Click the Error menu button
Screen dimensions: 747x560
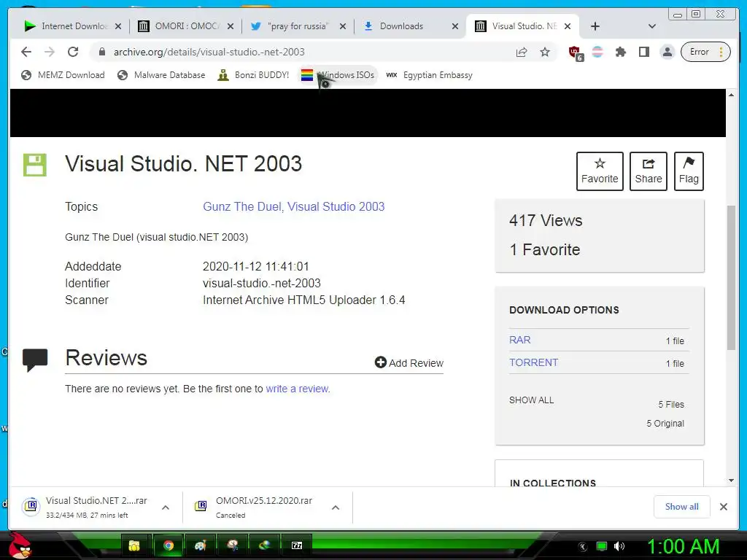pos(705,52)
